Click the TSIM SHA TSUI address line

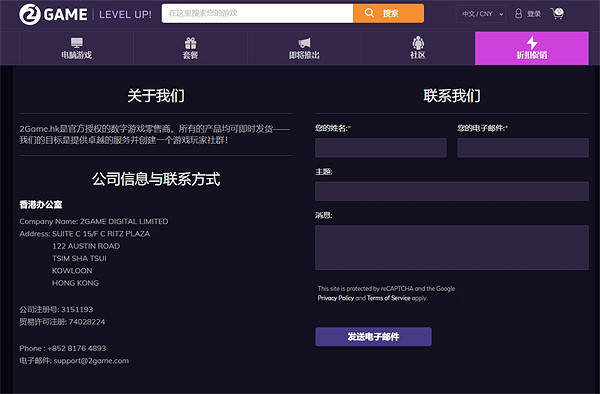[79, 258]
